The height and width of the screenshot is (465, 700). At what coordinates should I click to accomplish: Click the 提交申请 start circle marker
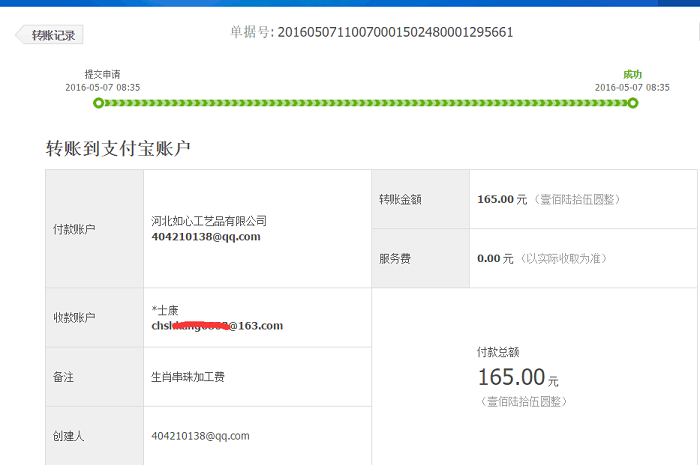pyautogui.click(x=98, y=103)
